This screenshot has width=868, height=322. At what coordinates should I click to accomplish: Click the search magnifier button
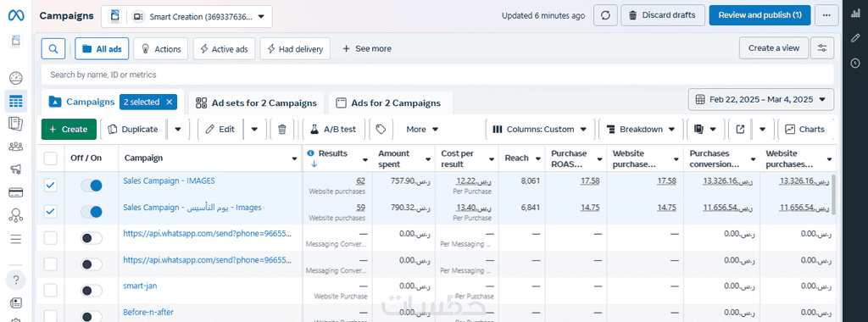(53, 48)
